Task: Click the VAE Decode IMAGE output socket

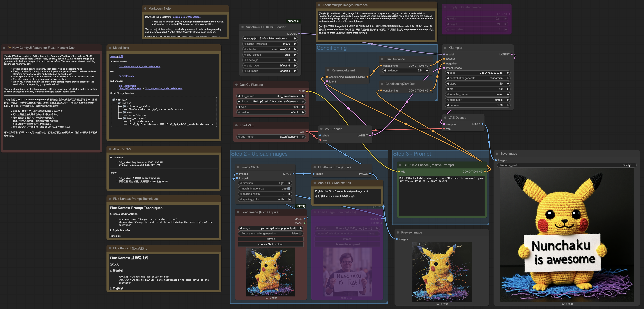Action: click(x=482, y=124)
